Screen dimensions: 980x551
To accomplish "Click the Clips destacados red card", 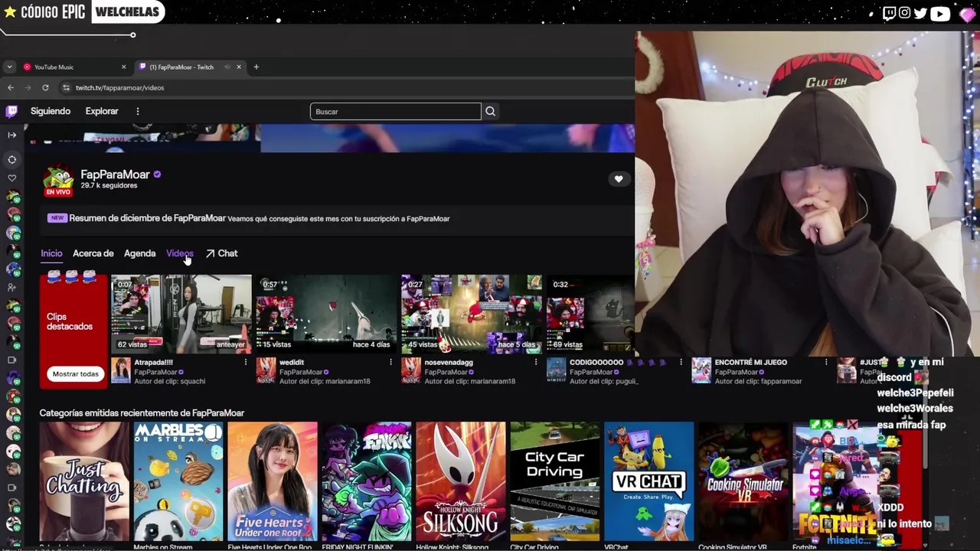I will (x=73, y=331).
